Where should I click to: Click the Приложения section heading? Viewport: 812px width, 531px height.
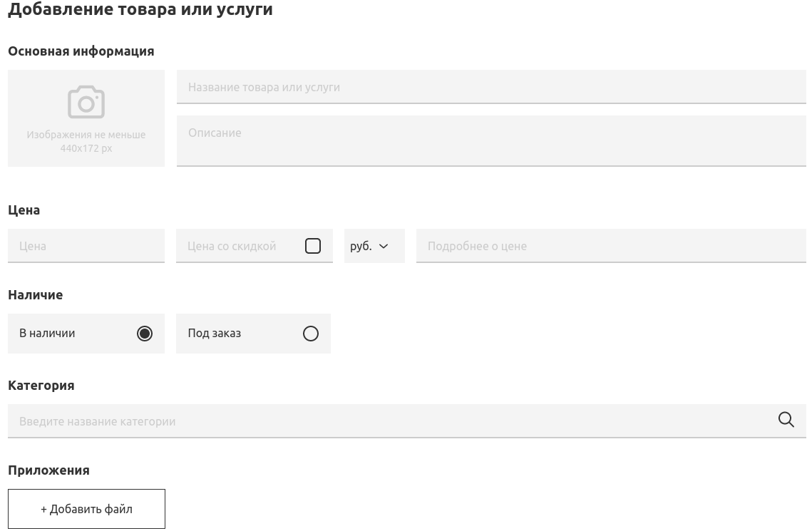(x=48, y=470)
